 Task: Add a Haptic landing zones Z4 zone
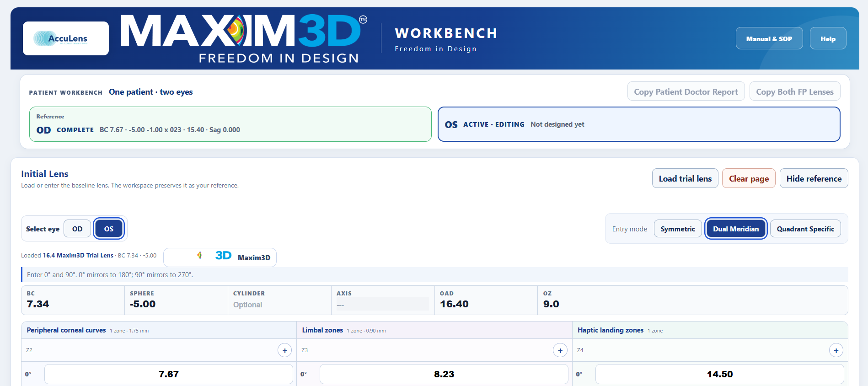836,350
